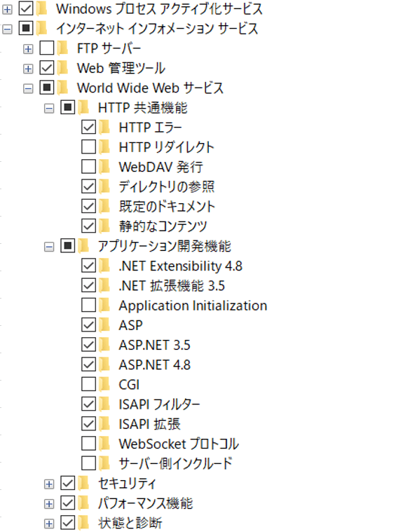Collapse the World Wide Web サービス node
The image size is (396, 532).
[x=28, y=89]
